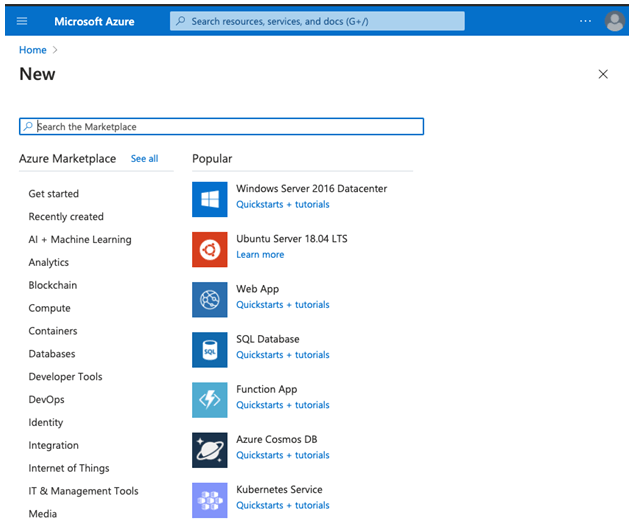The width and height of the screenshot is (638, 524).
Task: Click the Function App lightning icon
Action: (x=210, y=399)
